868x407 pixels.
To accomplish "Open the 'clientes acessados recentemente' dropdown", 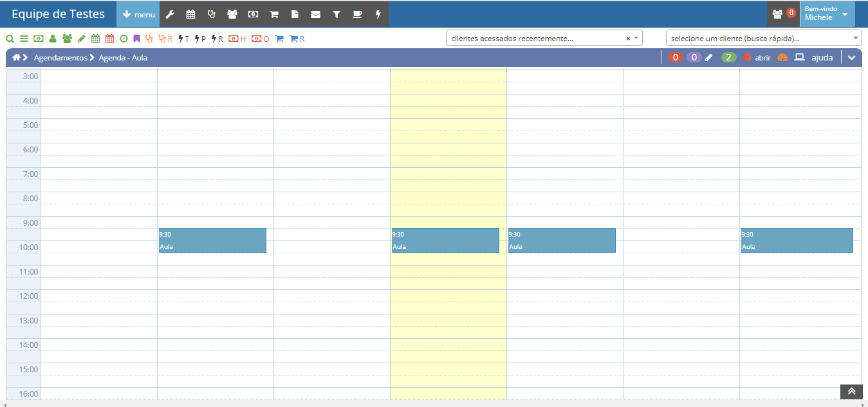I will click(544, 38).
